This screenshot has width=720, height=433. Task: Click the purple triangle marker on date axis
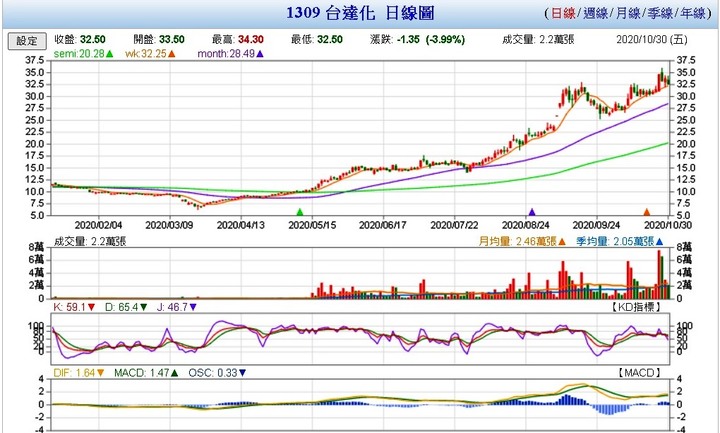coord(532,212)
